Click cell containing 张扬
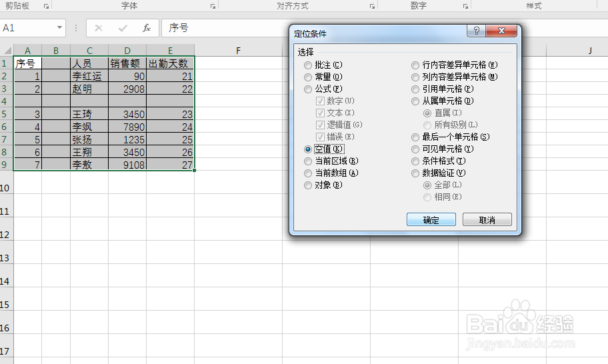This screenshot has height=364, width=608. point(89,139)
